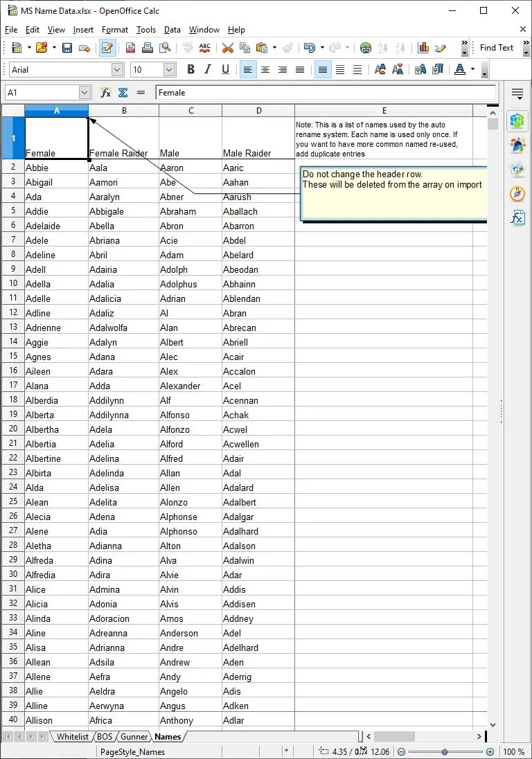Click the Undo arrow icon

pos(310,47)
